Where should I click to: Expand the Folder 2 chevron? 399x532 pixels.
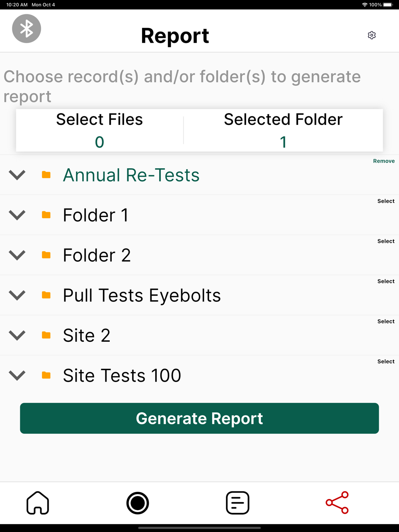pyautogui.click(x=17, y=255)
